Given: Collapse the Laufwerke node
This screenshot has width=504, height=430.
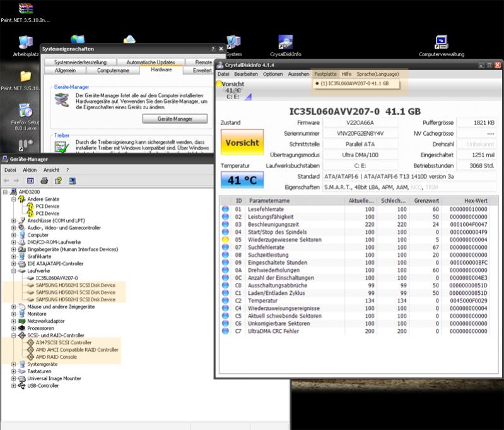Looking at the screenshot, I should 13,271.
